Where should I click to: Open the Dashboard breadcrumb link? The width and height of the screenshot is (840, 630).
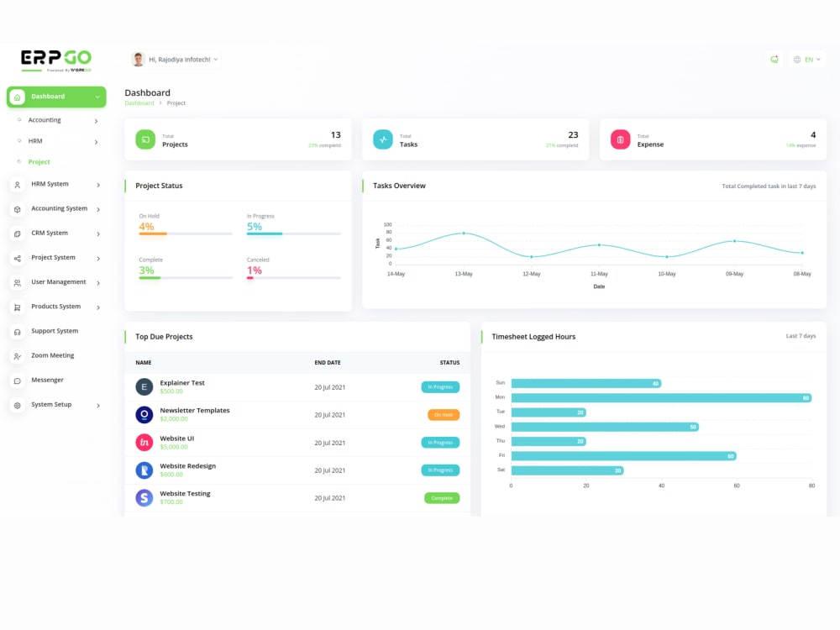(138, 103)
